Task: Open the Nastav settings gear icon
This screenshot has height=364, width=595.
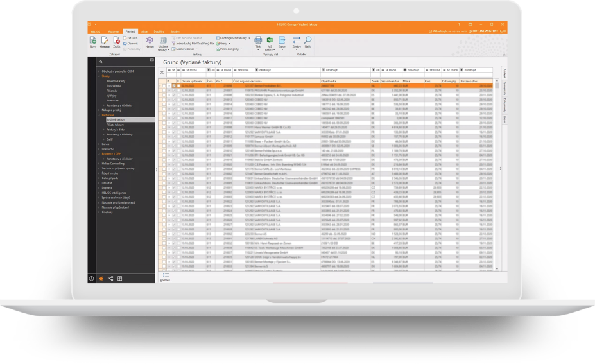Action: tap(150, 42)
